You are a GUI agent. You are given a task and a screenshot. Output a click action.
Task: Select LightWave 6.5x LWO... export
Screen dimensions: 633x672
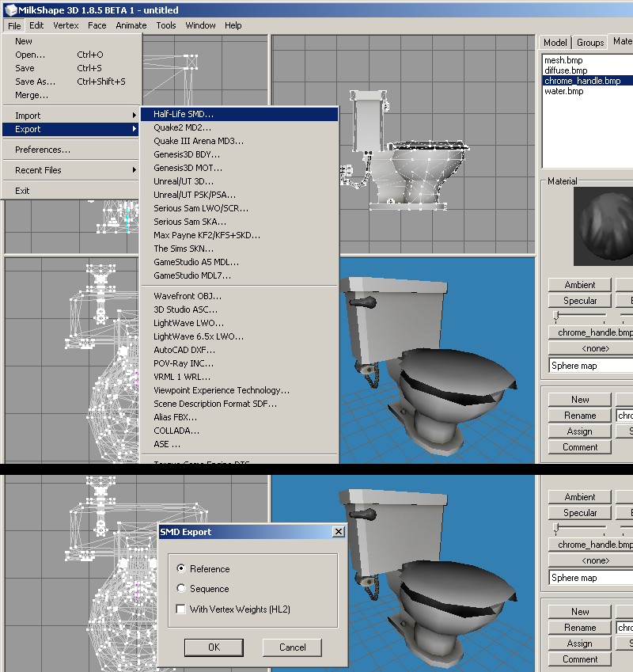point(240,336)
